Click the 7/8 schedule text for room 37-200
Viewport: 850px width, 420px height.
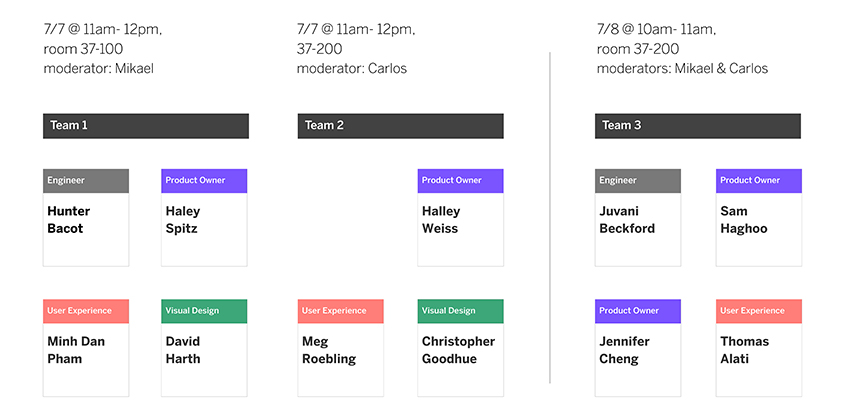point(682,49)
